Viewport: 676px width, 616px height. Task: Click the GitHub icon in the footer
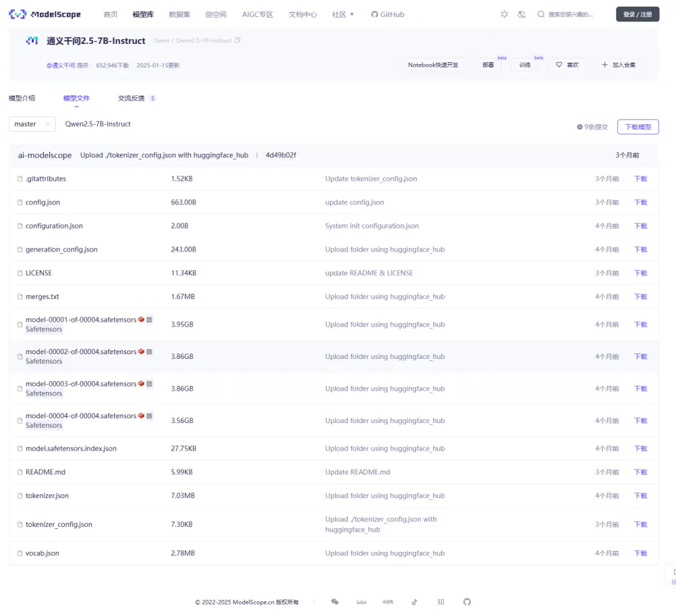(x=467, y=602)
